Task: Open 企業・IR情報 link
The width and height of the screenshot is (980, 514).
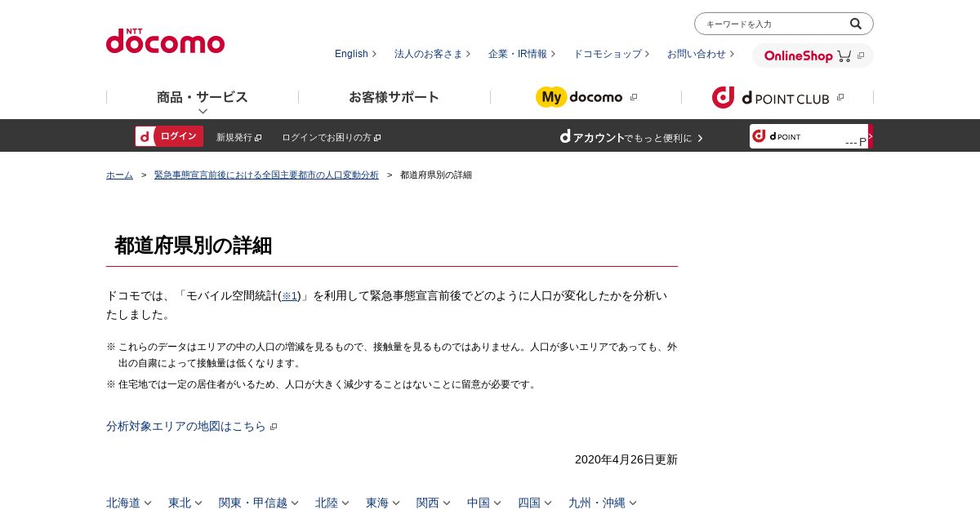Action: [x=522, y=54]
